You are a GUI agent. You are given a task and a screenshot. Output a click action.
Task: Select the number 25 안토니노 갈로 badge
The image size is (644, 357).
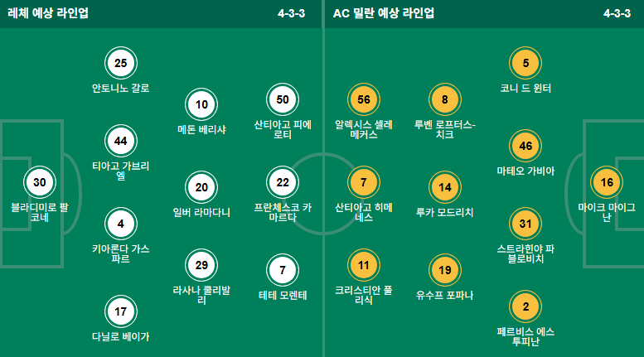tap(121, 63)
